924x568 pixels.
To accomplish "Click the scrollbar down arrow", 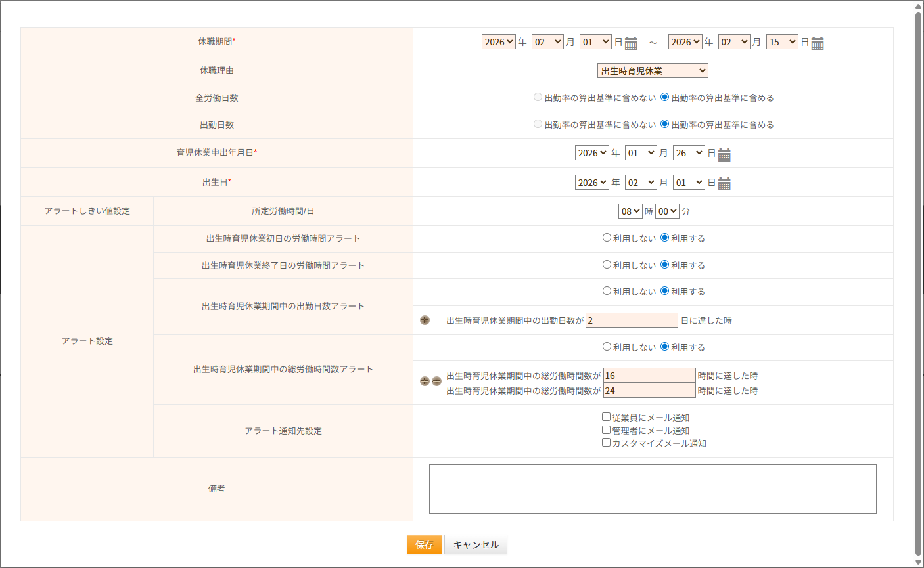I will point(918,562).
